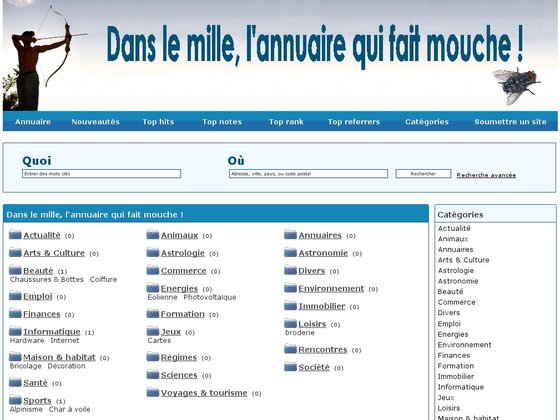Open the Annuaire navigation menu item
The height and width of the screenshot is (420, 560).
click(33, 122)
